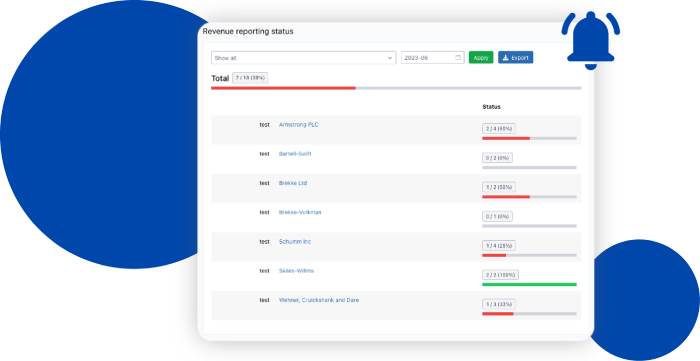Click the green Skiles-Willms 100% progress bar
Viewport: 700px width, 361px height.
(529, 284)
